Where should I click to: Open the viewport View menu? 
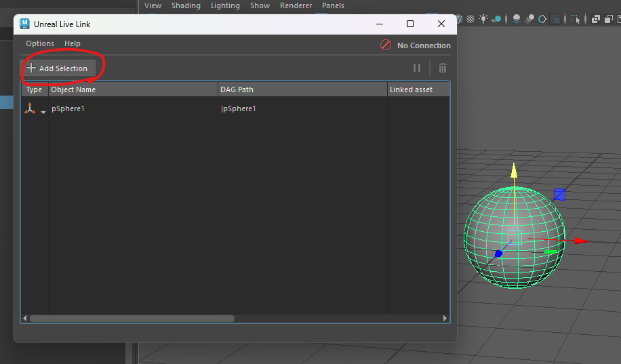pyautogui.click(x=153, y=5)
